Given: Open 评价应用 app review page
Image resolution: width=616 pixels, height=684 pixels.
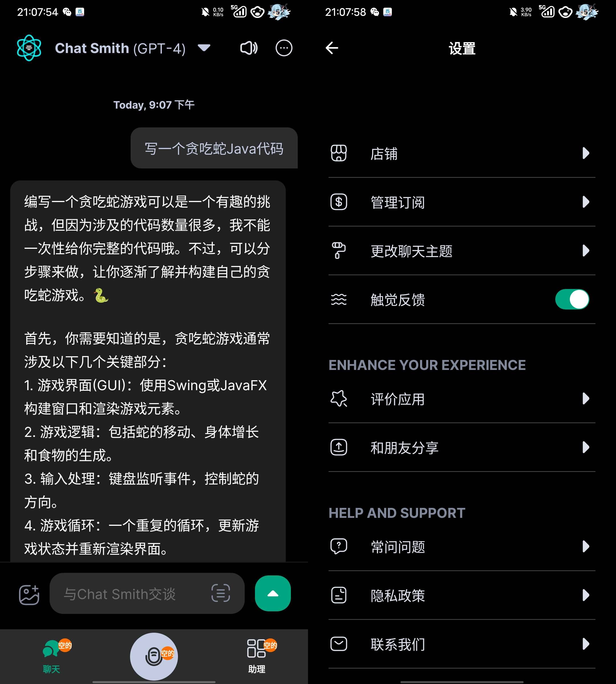Looking at the screenshot, I should click(x=461, y=399).
